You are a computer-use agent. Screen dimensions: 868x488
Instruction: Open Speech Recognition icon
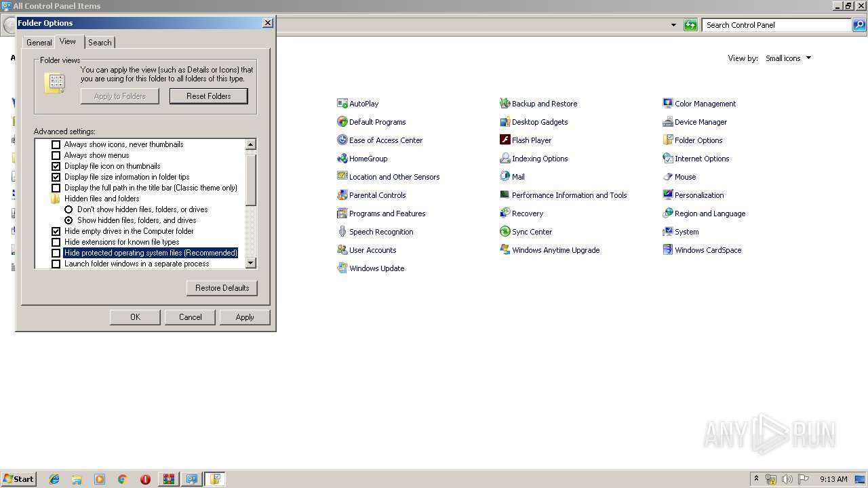(x=342, y=232)
